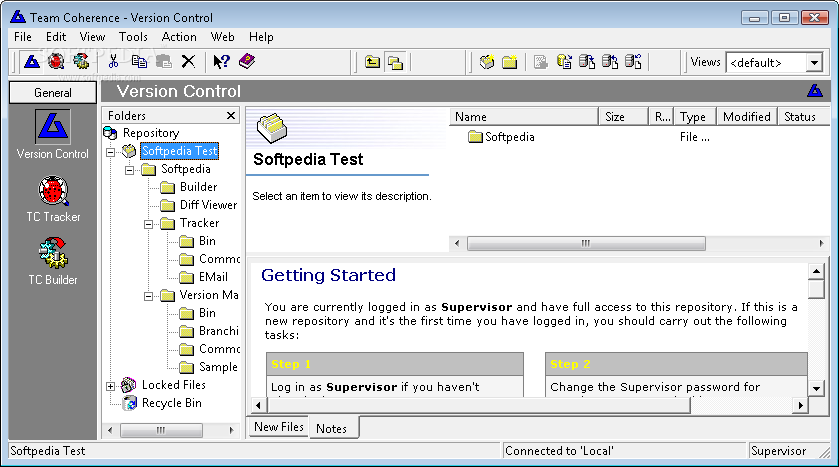Click the file list horizontal scrollbar thumb
The image size is (839, 467).
[586, 243]
